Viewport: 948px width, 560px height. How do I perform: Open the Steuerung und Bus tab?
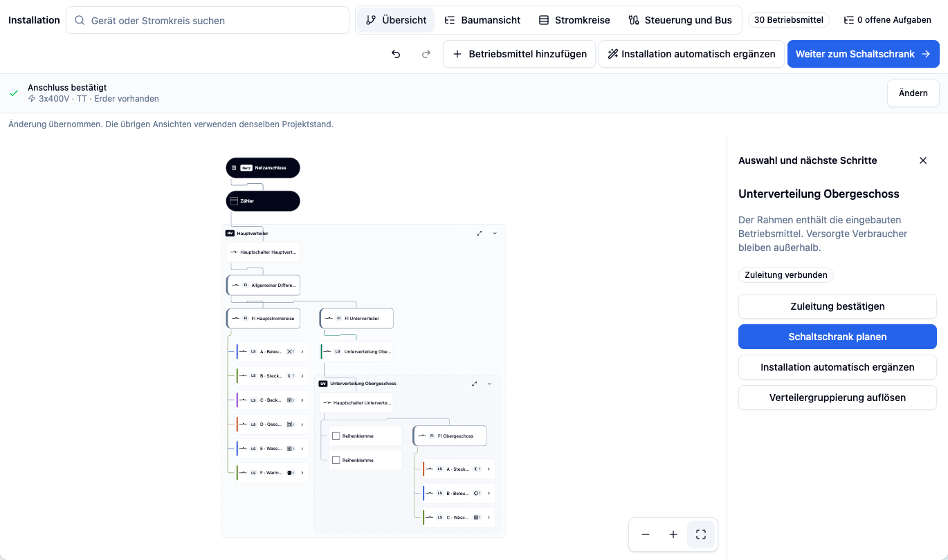pyautogui.click(x=680, y=20)
